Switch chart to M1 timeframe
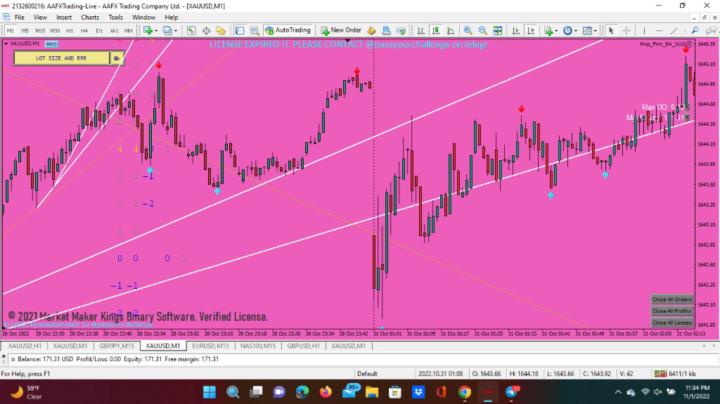 [x=11, y=31]
